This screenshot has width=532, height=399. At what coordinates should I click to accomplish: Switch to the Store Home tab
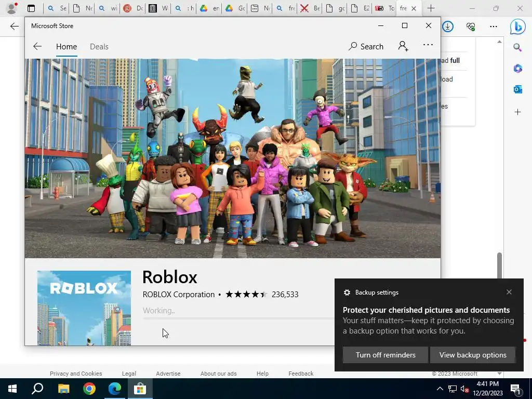(66, 46)
